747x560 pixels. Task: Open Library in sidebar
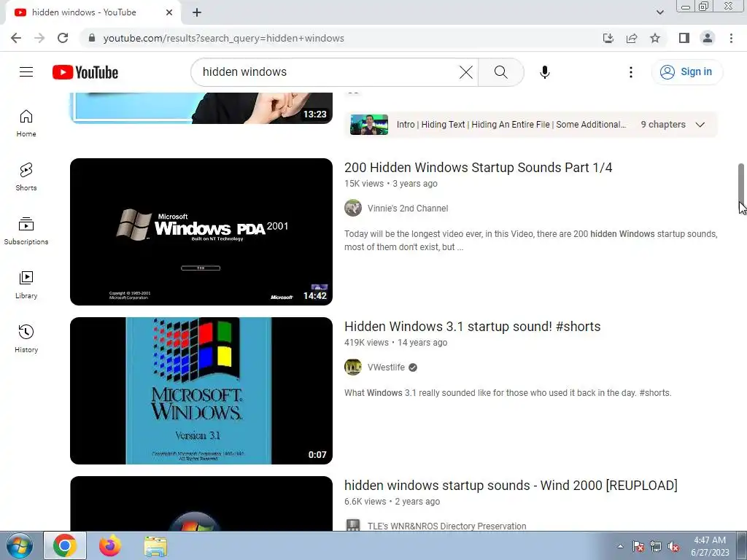[x=26, y=284]
